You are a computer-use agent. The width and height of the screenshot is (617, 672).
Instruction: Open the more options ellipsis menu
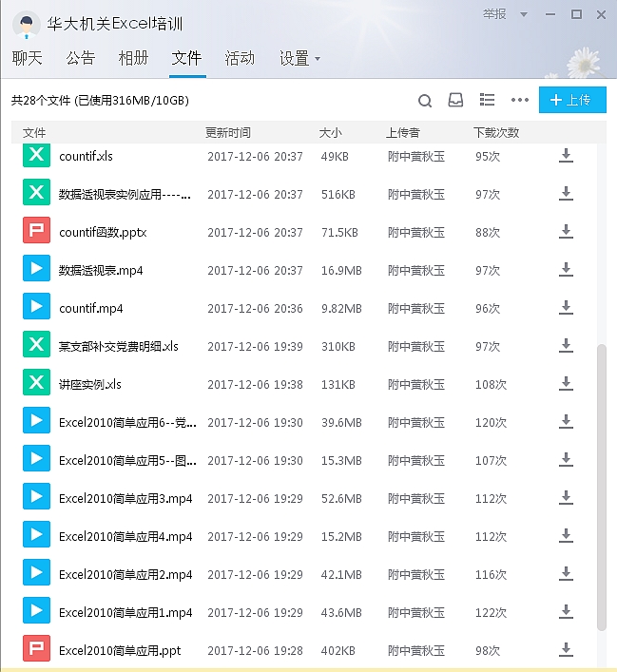(519, 100)
